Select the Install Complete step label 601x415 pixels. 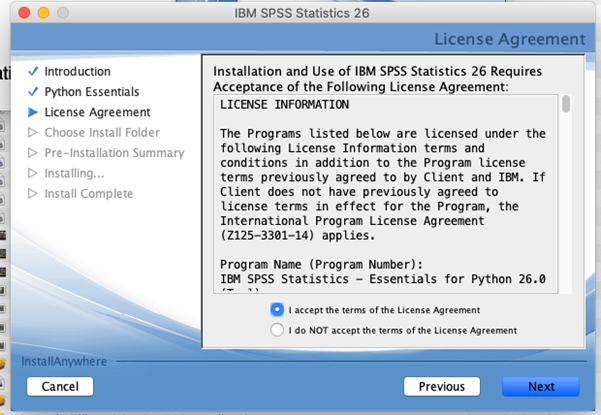(x=89, y=194)
